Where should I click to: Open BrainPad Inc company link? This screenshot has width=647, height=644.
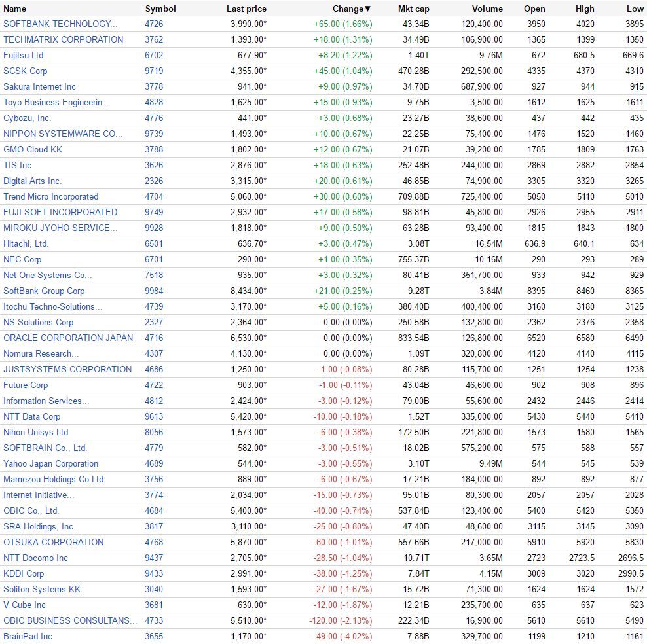pos(28,636)
